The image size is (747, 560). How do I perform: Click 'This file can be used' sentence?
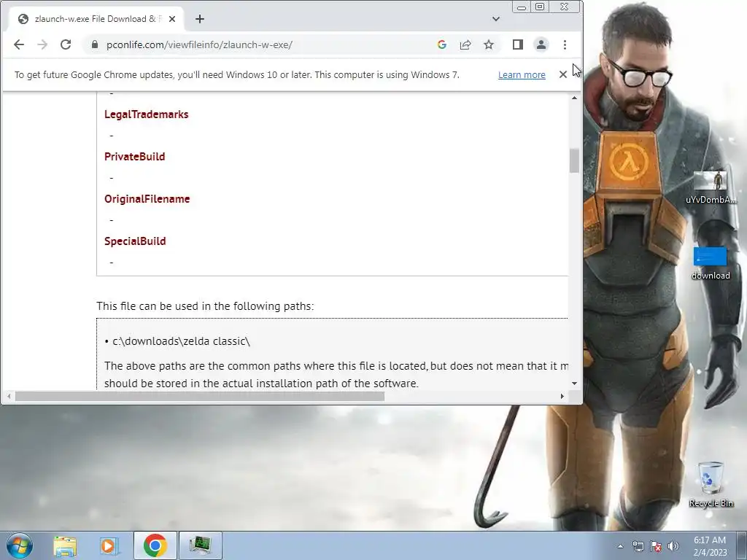click(x=205, y=306)
